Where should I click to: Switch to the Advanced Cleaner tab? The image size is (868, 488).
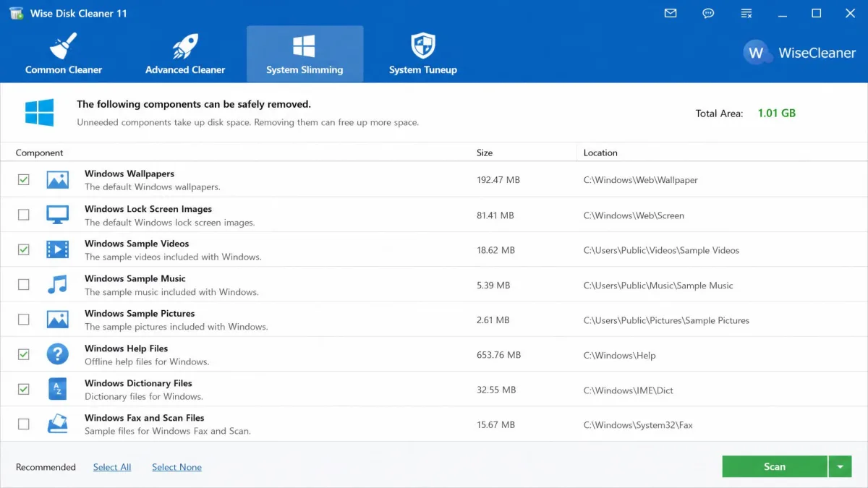tap(185, 54)
